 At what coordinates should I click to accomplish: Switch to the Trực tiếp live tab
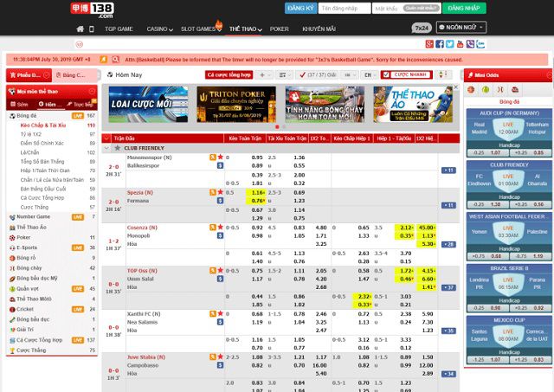click(80, 104)
